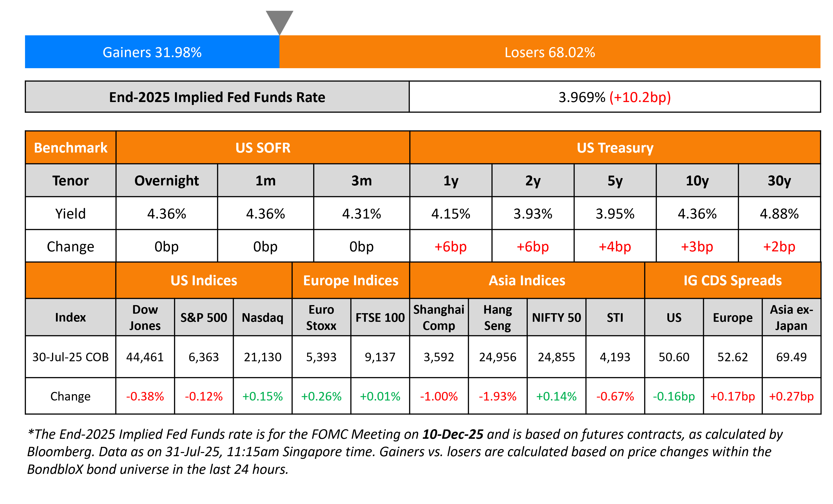The image size is (833, 504).
Task: Select the US Treasury header
Action: [x=615, y=148]
